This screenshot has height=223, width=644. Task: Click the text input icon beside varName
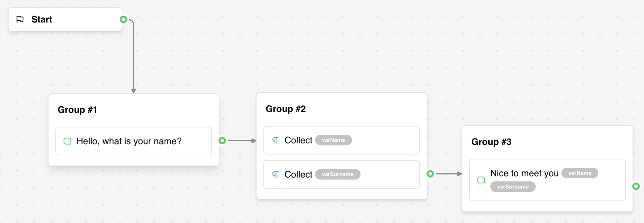point(275,140)
